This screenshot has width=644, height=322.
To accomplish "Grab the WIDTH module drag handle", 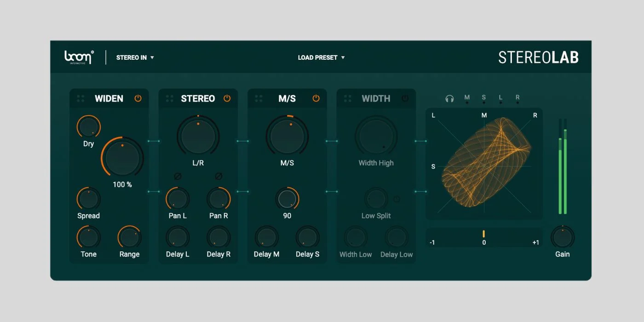I will pos(348,98).
